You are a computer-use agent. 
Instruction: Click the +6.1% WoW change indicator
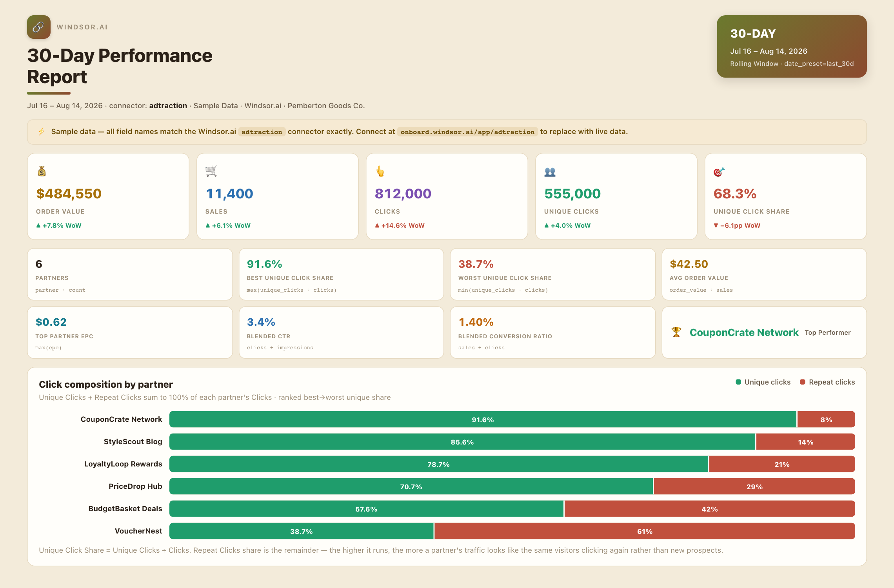[x=228, y=225]
